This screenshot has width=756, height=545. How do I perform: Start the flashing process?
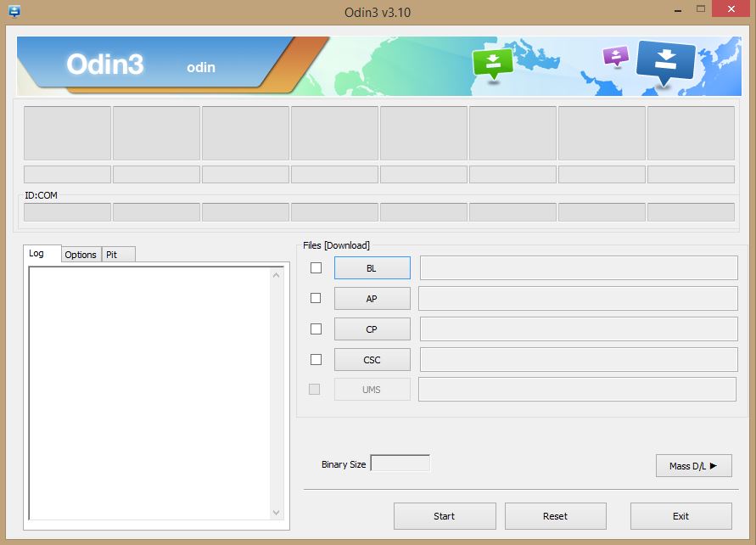point(445,516)
